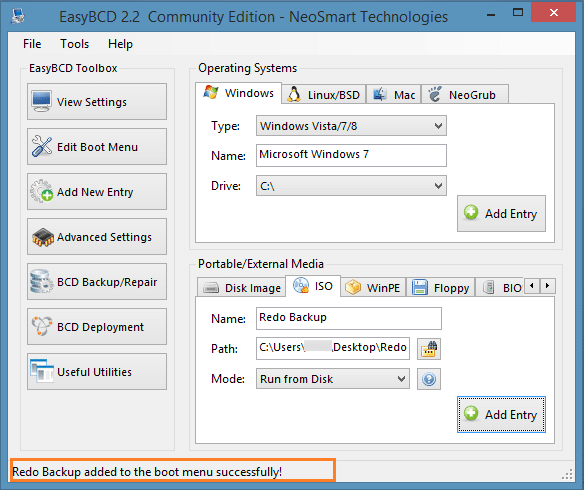Switch to the Linux/BSD tab

[x=324, y=95]
